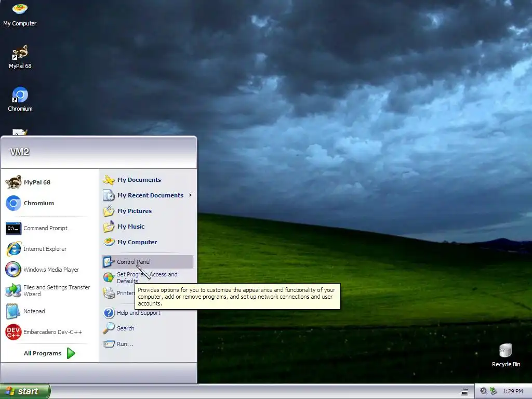Click Set Program Access and Defaults icon
Viewport: 532px width, 399px height.
coord(109,277)
